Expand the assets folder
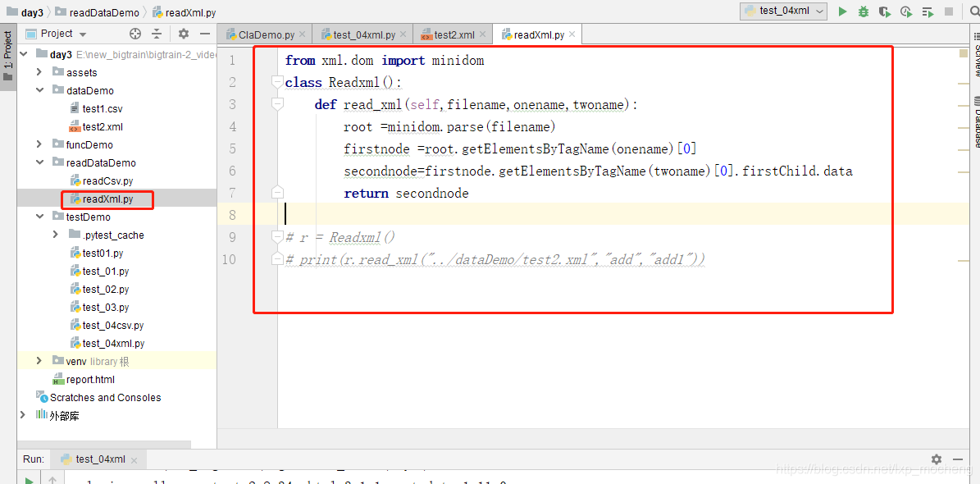Viewport: 980px width, 484px height. click(39, 72)
